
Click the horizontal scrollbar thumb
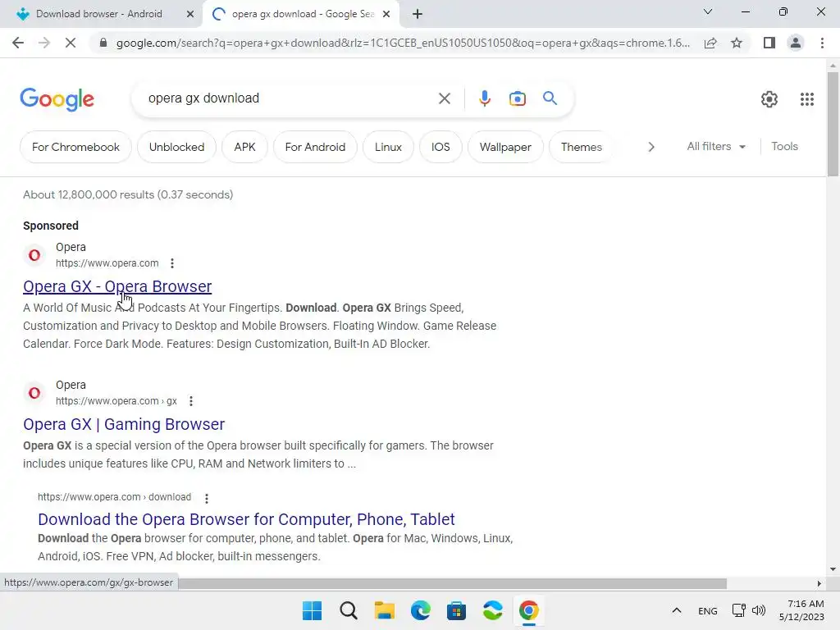[453, 583]
